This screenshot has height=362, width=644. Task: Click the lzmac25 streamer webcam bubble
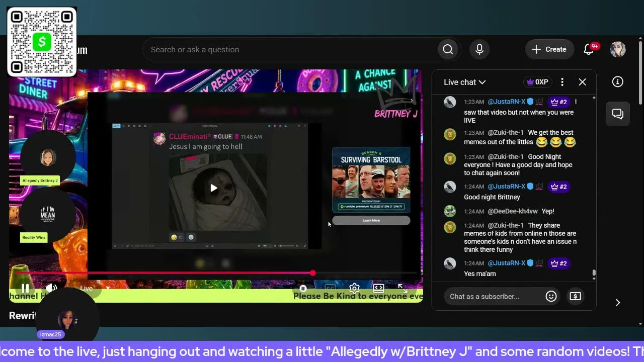click(x=67, y=319)
